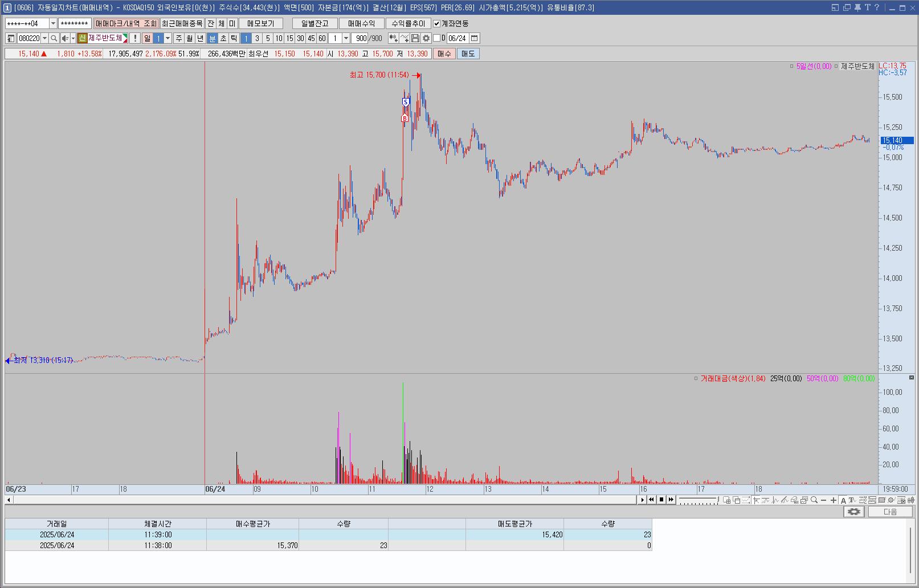This screenshot has height=588, width=919.
Task: Click the S sell marker on chart
Action: coord(406,102)
